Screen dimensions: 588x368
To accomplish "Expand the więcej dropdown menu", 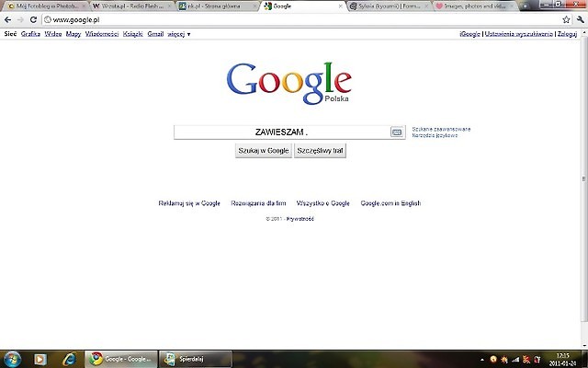I will [x=179, y=34].
